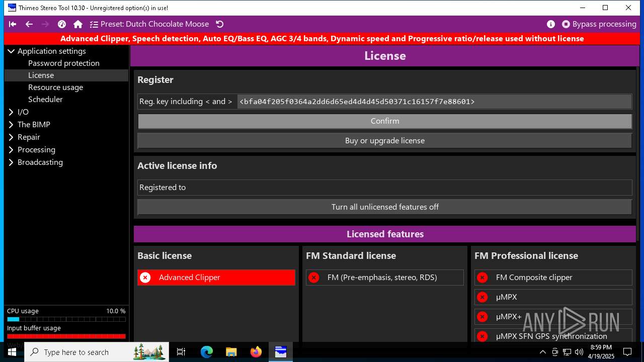Open Task View on the taskbar
The width and height of the screenshot is (644, 362).
tap(181, 352)
